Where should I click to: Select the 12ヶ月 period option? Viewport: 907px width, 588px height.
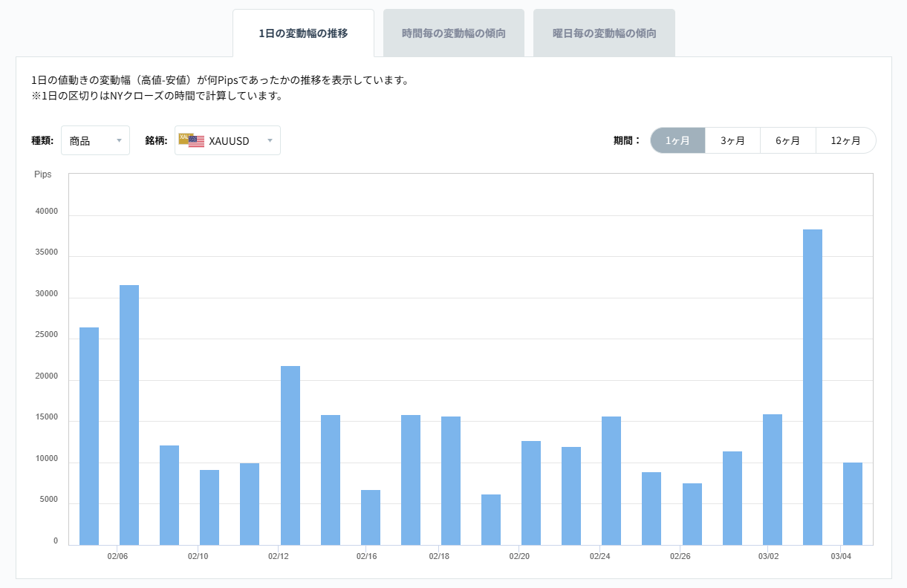[x=845, y=140]
